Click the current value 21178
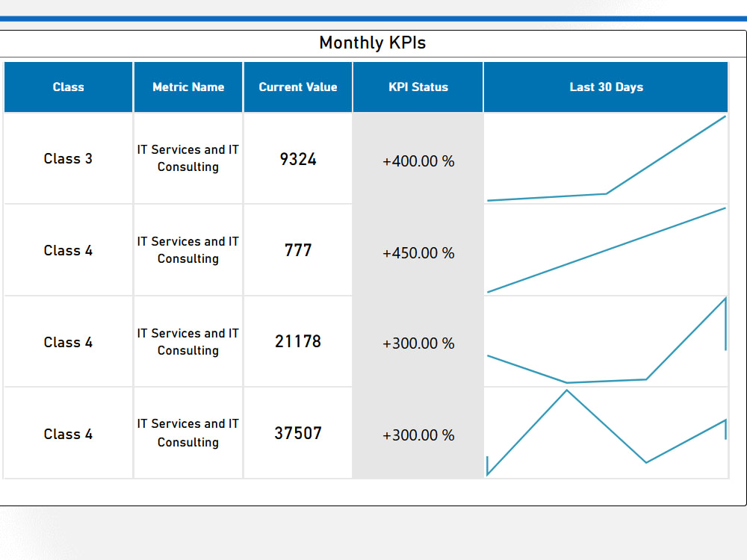Viewport: 747px width, 560px height. tap(297, 341)
